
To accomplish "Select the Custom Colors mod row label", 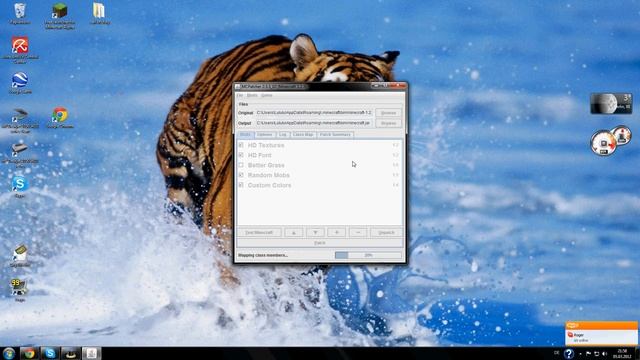I will (269, 185).
